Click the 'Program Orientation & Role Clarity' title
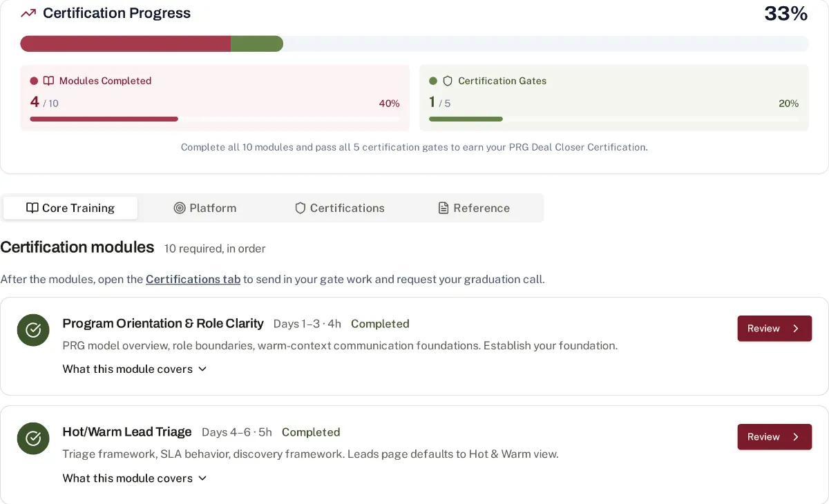 163,323
